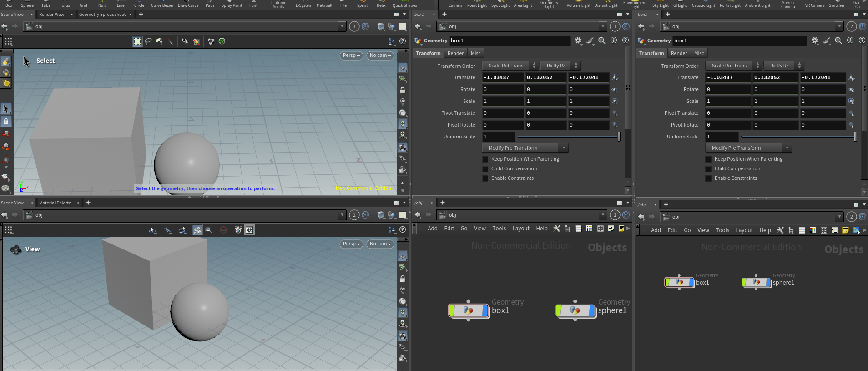Select sphere1 node in right network editor

point(757,282)
